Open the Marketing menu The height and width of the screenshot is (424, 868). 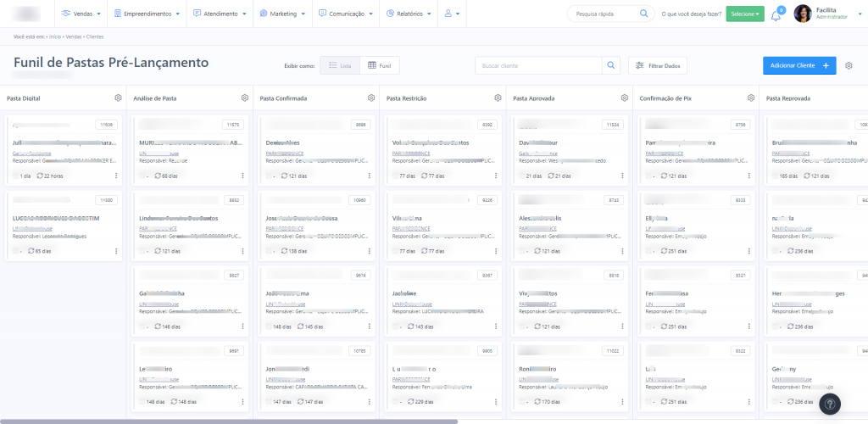click(x=283, y=14)
